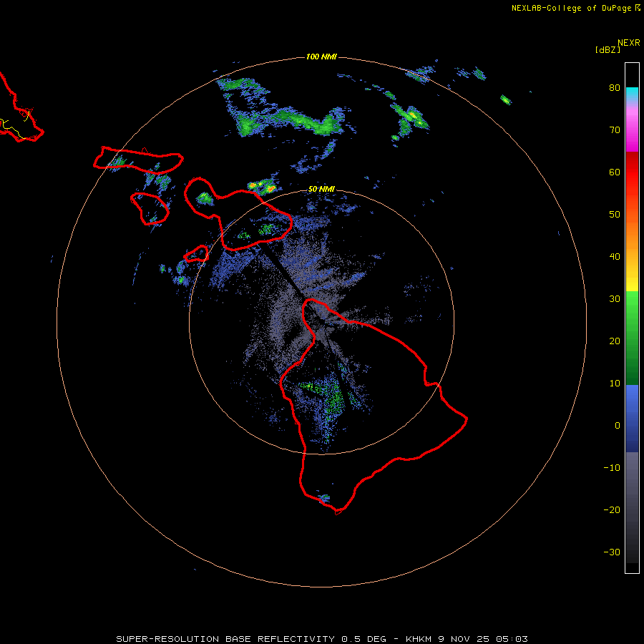Click the KHKM station identifier in caption

pos(419,639)
